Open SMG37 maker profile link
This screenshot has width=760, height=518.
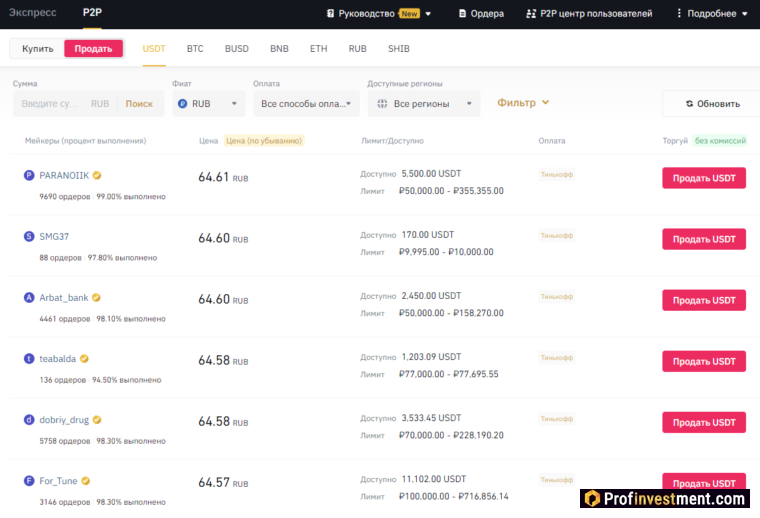(54, 236)
